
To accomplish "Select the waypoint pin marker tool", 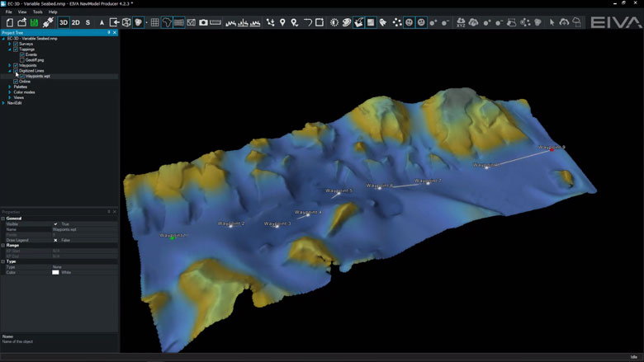I will point(282,22).
